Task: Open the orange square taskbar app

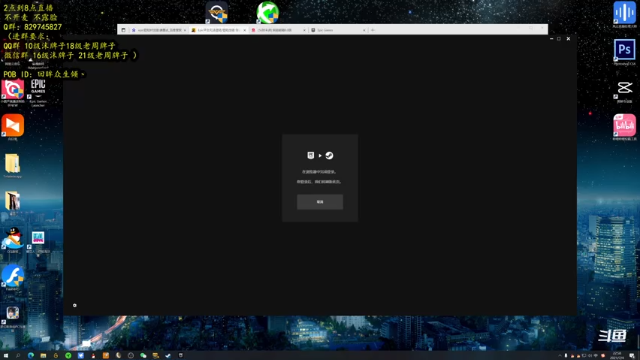Action: coord(106,356)
